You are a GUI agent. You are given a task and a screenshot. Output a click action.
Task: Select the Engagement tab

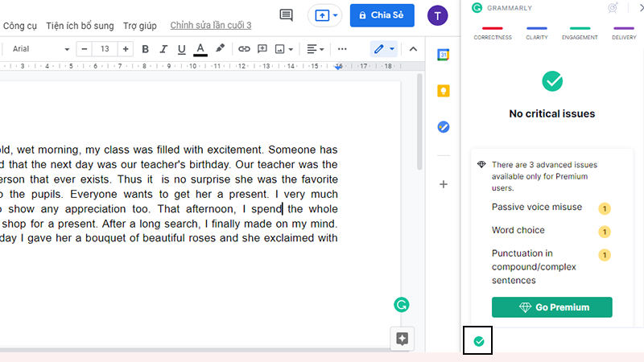pyautogui.click(x=580, y=33)
